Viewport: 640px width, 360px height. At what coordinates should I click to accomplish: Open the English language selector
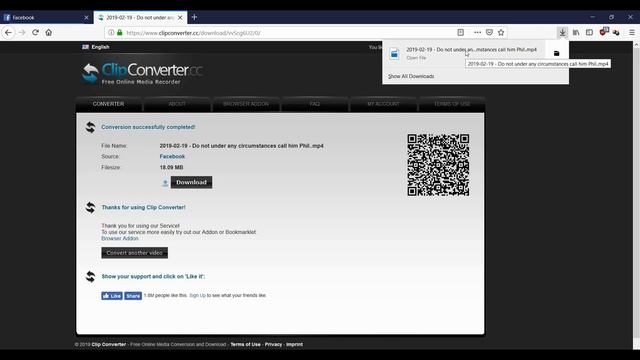pos(96,47)
